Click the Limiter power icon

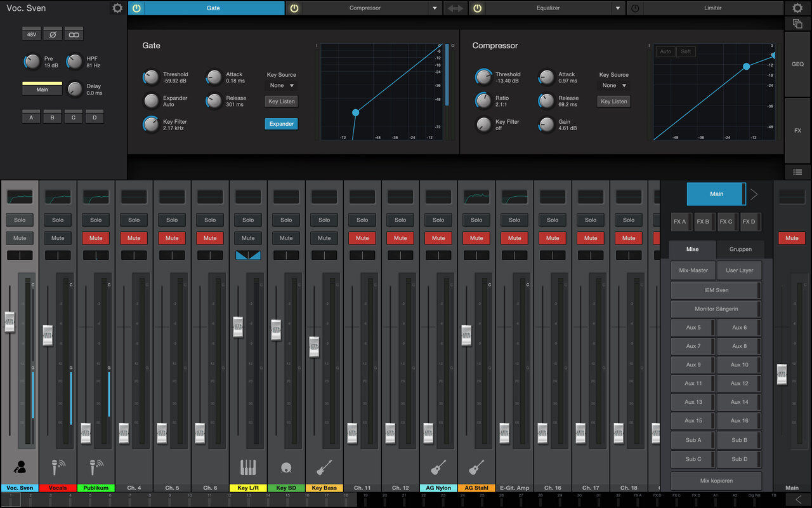(x=634, y=8)
